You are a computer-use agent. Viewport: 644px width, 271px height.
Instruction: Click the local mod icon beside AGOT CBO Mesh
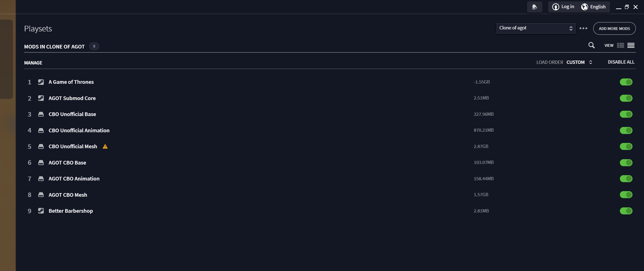point(41,195)
